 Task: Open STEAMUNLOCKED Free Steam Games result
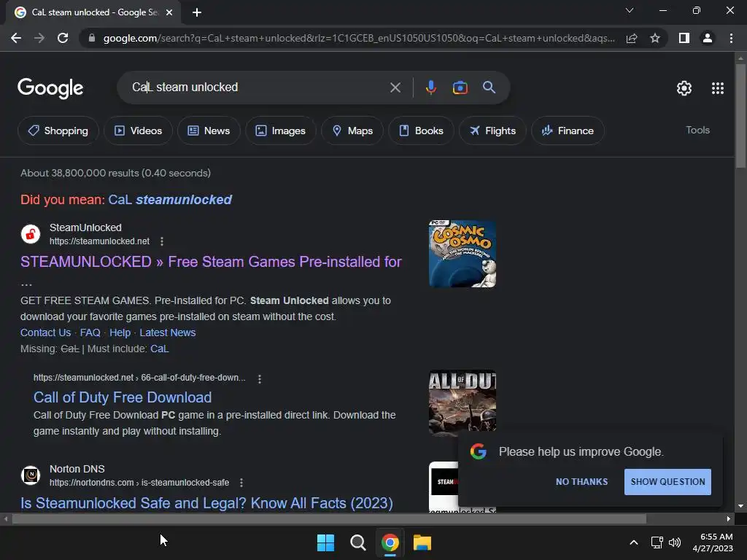[211, 262]
